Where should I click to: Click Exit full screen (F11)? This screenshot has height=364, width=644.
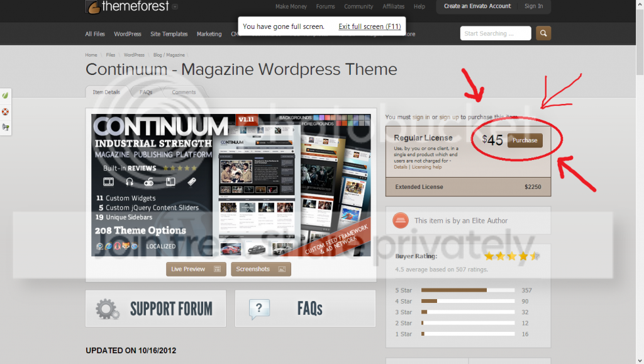tap(370, 26)
